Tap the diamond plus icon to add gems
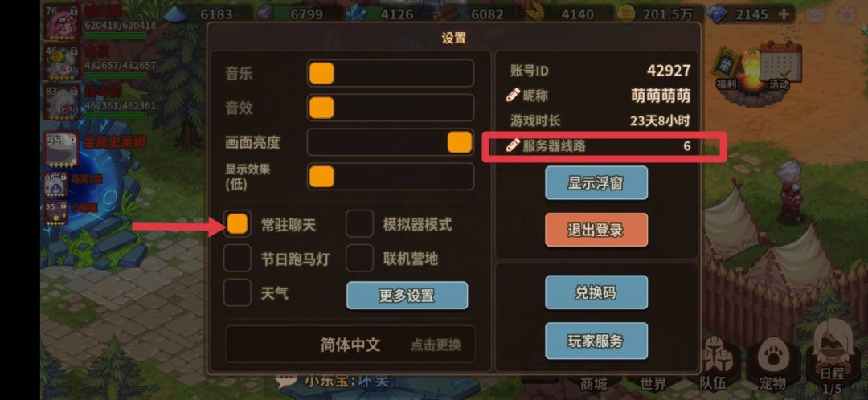This screenshot has width=868, height=400. (784, 14)
